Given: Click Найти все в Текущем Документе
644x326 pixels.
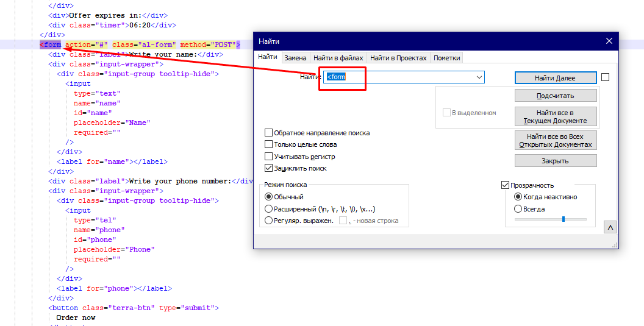Looking at the screenshot, I should tap(555, 116).
